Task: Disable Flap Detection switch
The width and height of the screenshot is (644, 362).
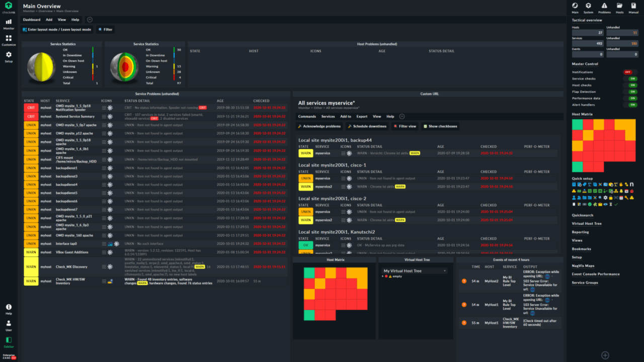Action: (x=630, y=92)
